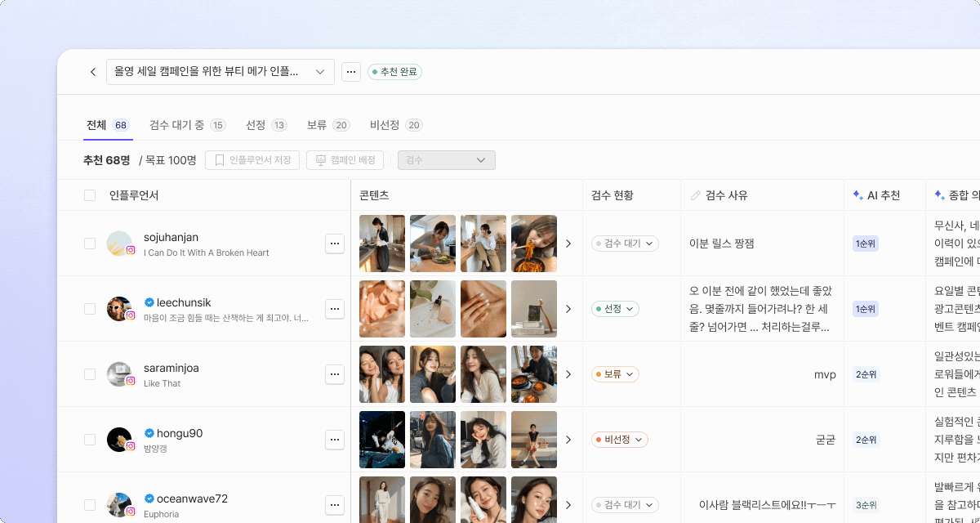Click the pencil icon in 검수 사유 header
This screenshot has width=980, height=523.
click(696, 195)
